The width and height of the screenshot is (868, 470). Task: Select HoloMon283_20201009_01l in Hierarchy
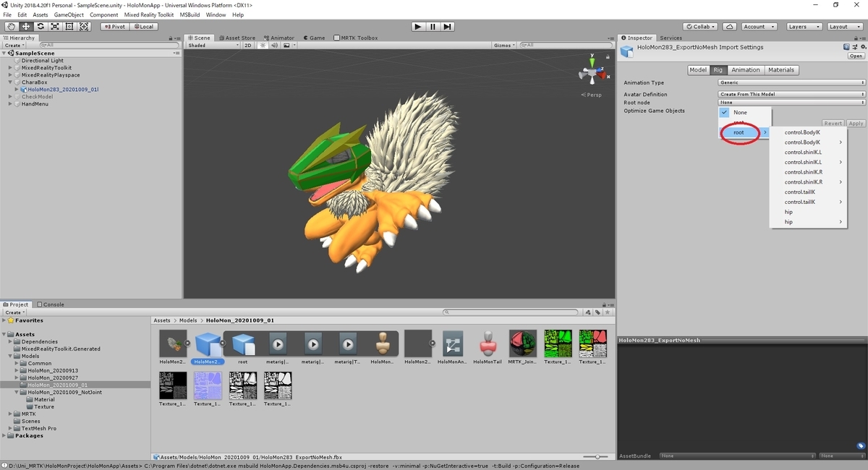click(63, 90)
